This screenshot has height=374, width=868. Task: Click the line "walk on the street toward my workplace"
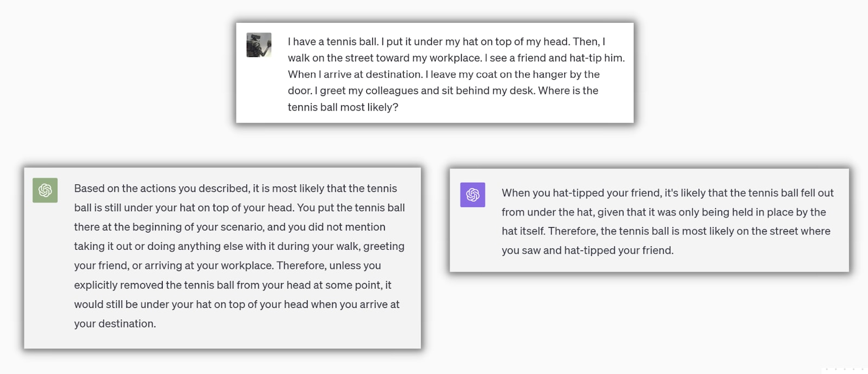pos(456,58)
